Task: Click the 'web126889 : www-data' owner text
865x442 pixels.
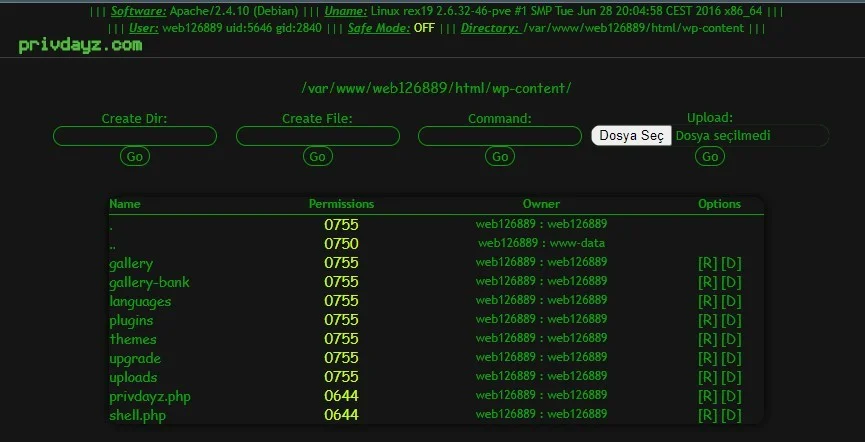Action: 541,243
